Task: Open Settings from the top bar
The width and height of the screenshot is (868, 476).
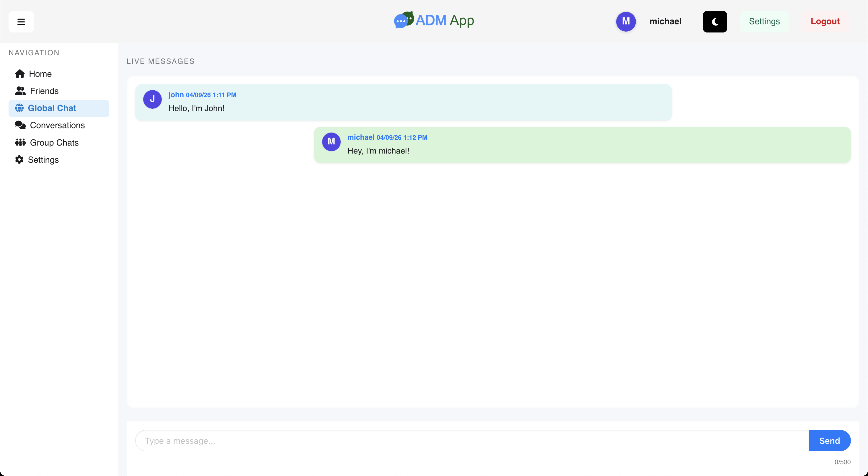Action: (x=764, y=21)
